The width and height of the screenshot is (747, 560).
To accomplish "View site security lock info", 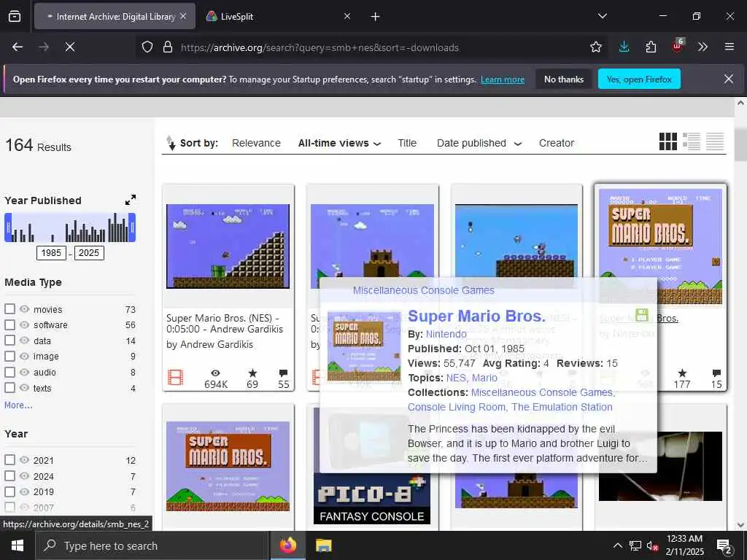I will 167,47.
